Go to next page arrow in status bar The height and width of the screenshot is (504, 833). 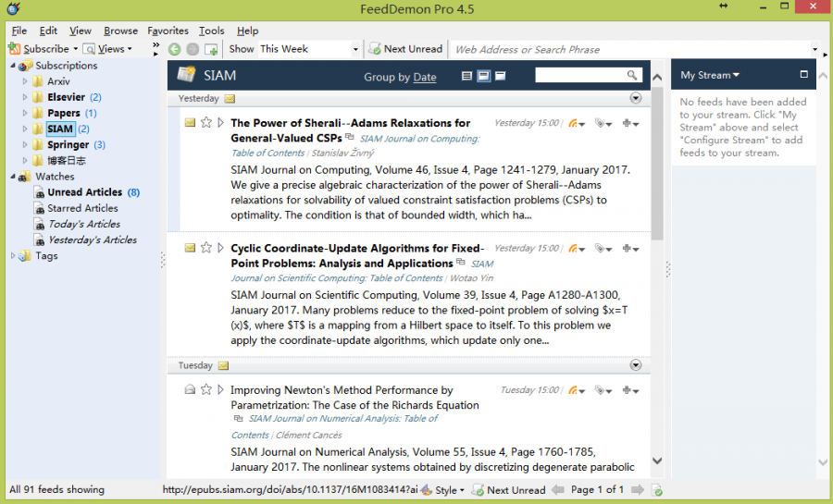click(x=638, y=490)
